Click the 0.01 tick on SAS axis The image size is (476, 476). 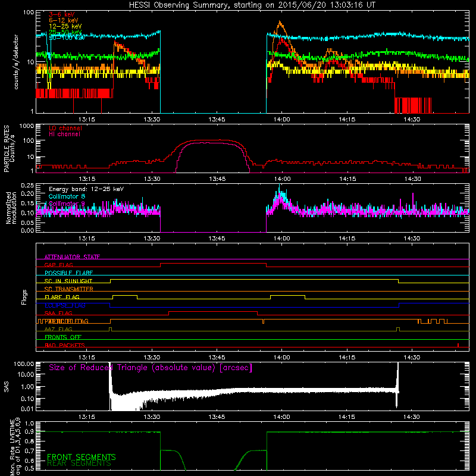click(27, 409)
